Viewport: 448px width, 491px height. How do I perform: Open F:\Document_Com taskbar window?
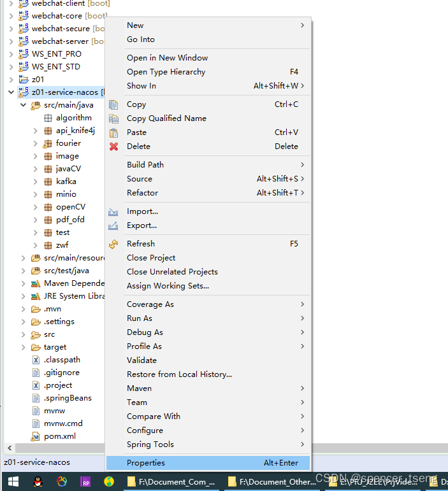172,482
